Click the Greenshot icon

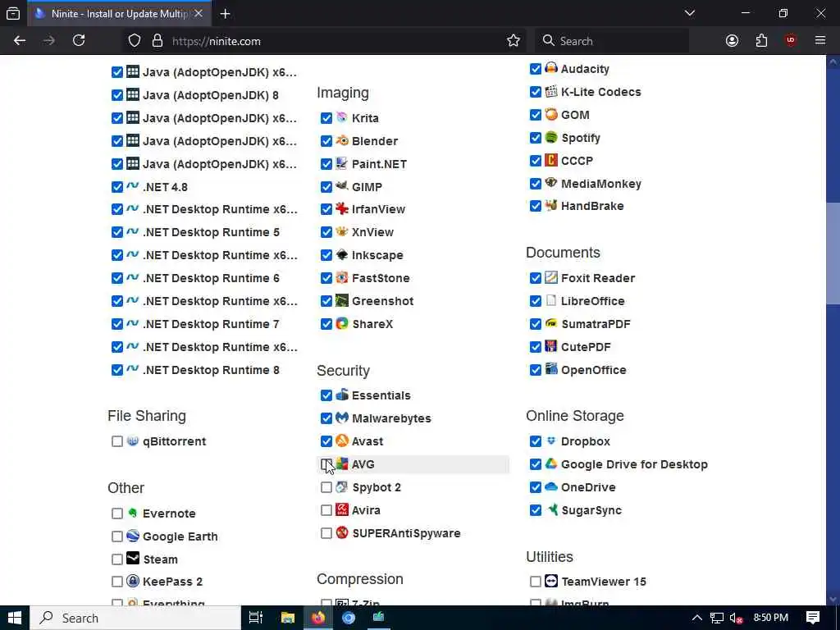click(x=342, y=300)
